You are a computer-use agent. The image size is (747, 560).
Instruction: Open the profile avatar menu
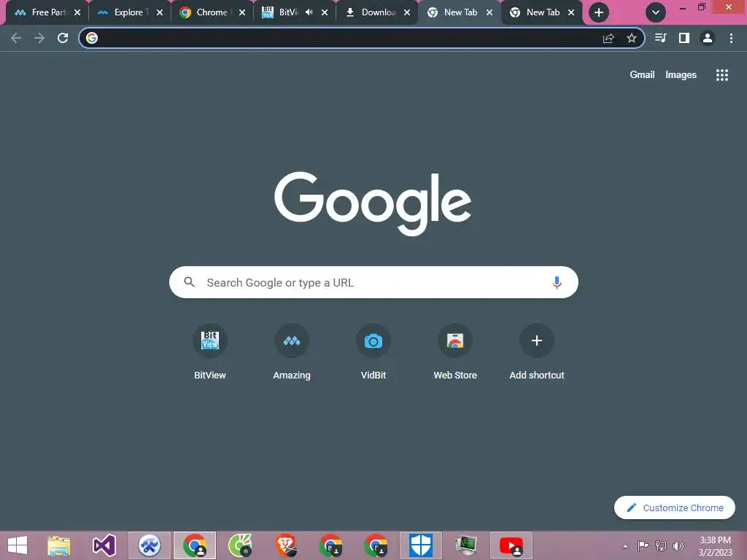708,38
